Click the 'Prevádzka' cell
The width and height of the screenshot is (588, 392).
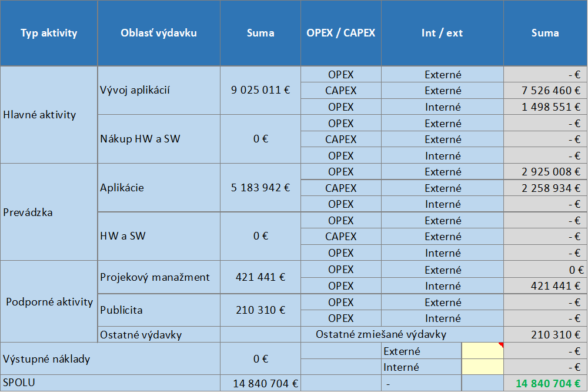click(49, 212)
